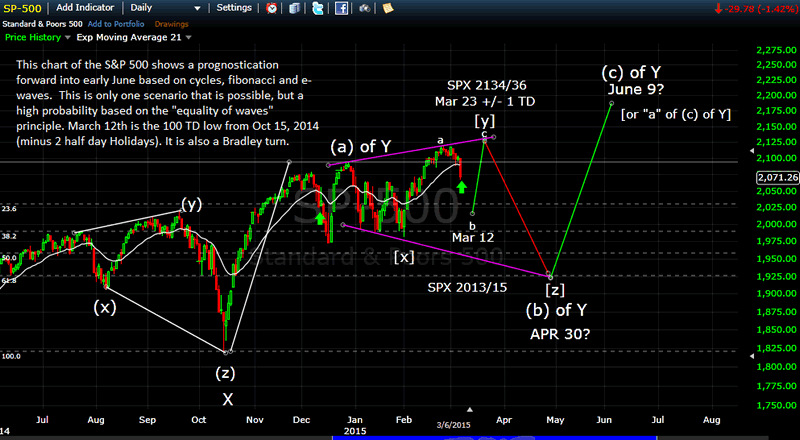Click the date cursor triangle above 3/6/2015
The height and width of the screenshot is (440, 800).
click(x=470, y=409)
